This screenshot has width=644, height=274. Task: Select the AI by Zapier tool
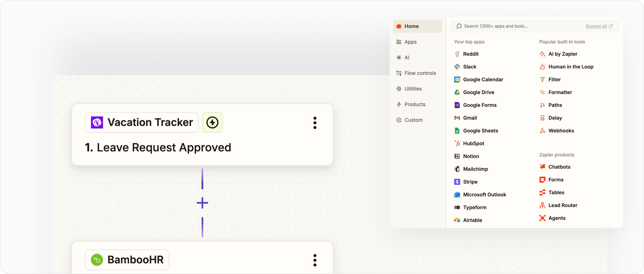pos(563,54)
